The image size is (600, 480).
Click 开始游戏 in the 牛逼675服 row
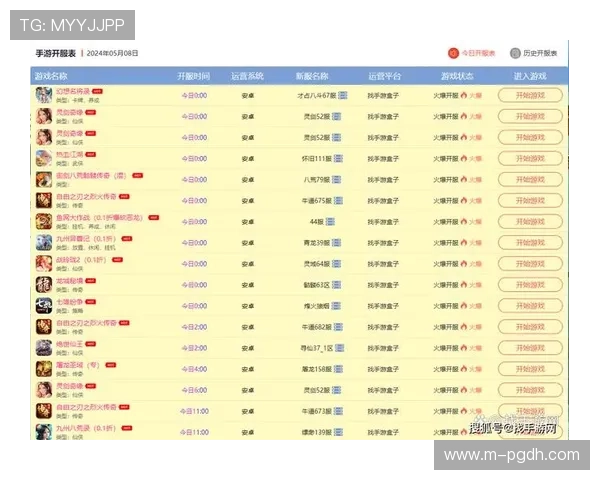coord(530,201)
